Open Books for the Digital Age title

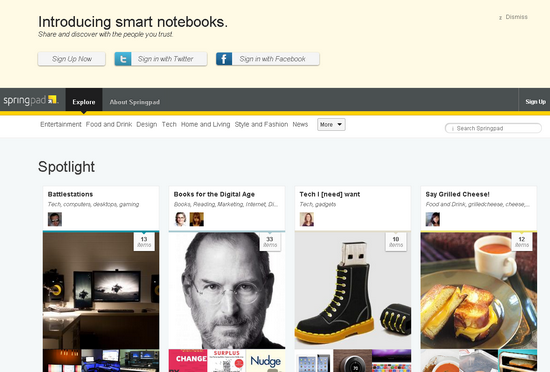214,194
